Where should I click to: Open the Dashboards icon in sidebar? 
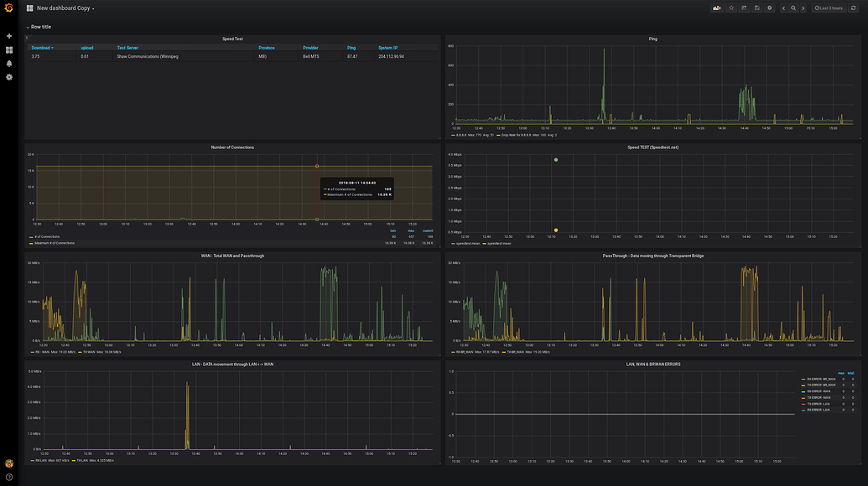[9, 50]
